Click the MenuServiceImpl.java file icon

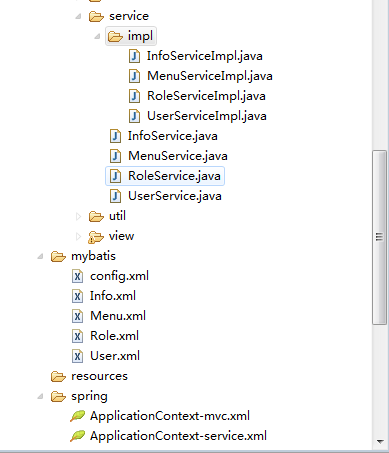pos(134,76)
